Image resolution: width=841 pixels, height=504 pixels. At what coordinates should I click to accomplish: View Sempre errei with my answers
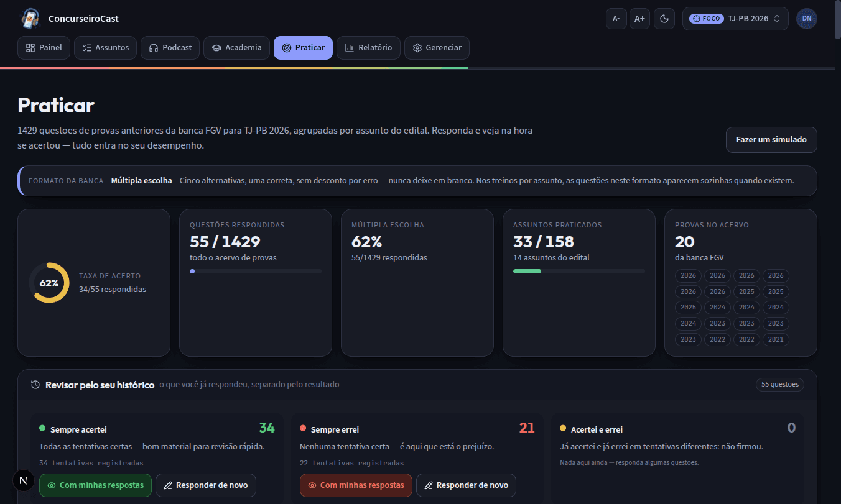(356, 485)
